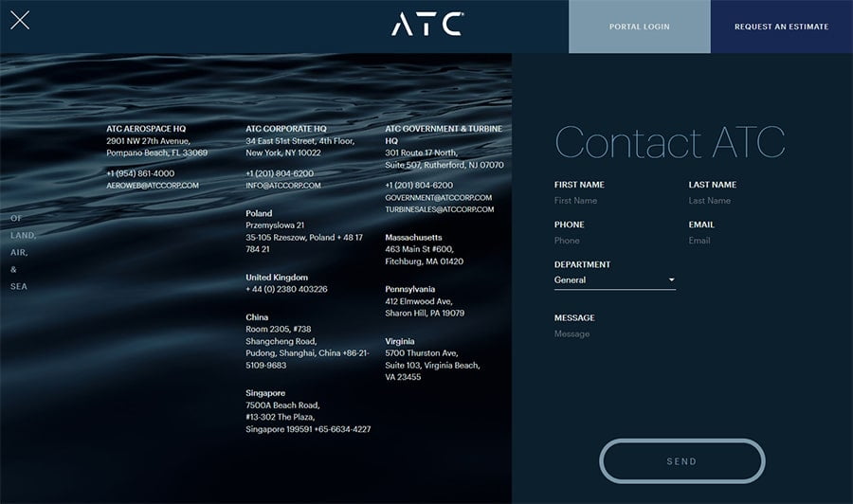Expand Department list via arrow icon
The height and width of the screenshot is (504, 853).
click(x=671, y=280)
